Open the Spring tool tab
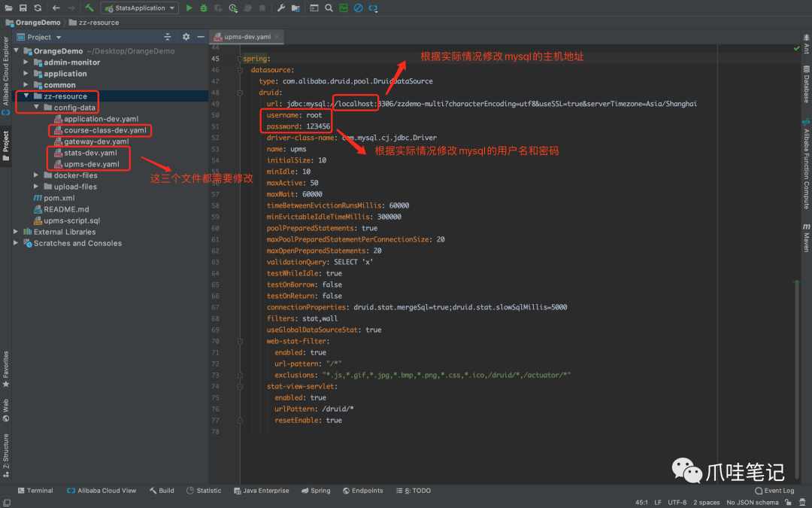Viewport: 812px width, 508px height. pos(316,491)
